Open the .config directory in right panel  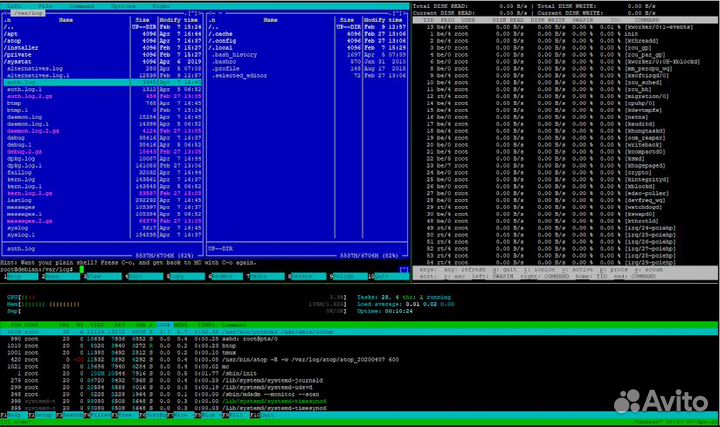coord(223,40)
